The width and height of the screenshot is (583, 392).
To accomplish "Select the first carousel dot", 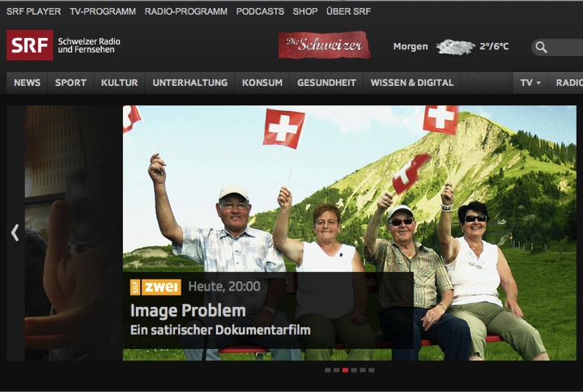I will (328, 370).
